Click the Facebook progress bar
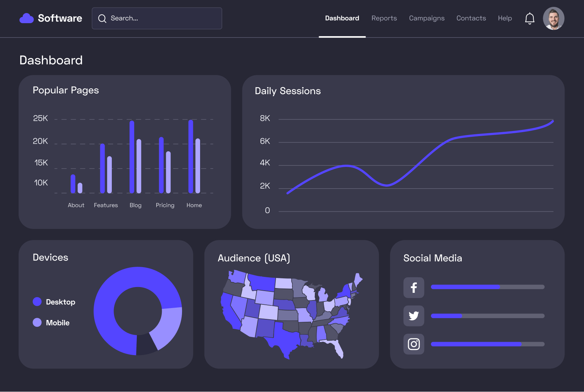Image resolution: width=584 pixels, height=392 pixels. pyautogui.click(x=487, y=287)
